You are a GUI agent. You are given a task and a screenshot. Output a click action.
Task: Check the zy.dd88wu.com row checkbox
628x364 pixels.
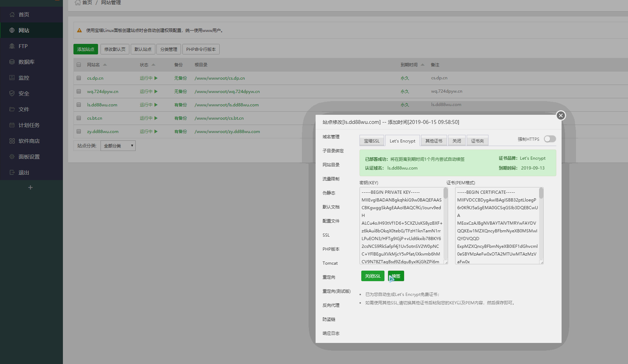click(x=79, y=131)
